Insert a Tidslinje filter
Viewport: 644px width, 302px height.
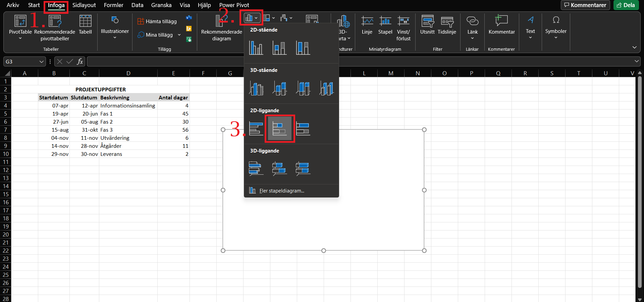tap(447, 25)
